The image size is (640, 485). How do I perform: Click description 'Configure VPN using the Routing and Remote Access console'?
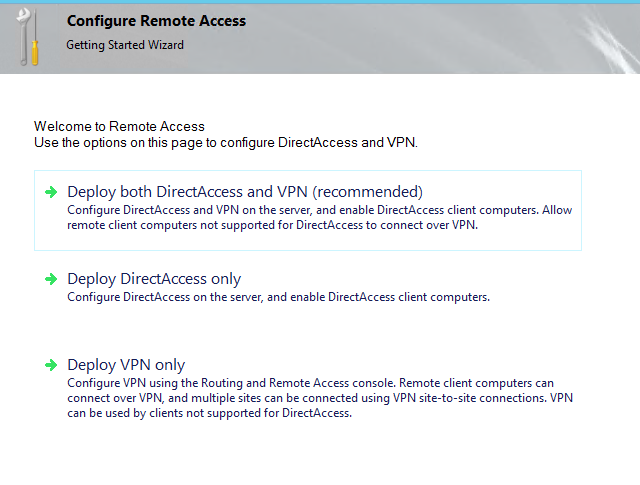point(320,398)
